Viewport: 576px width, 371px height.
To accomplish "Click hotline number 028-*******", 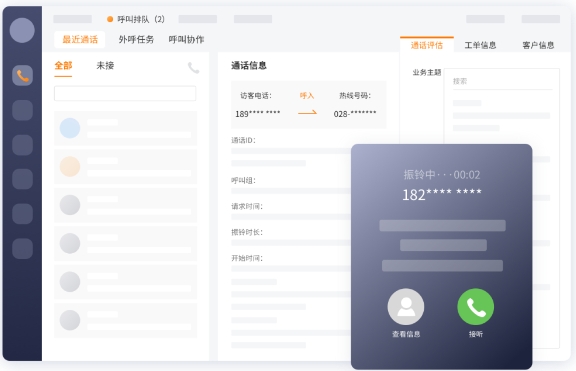I will (x=355, y=114).
